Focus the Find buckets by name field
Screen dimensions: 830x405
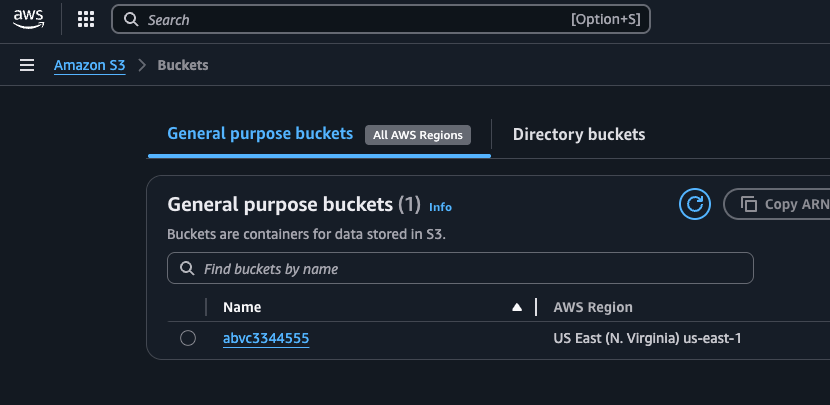(460, 268)
